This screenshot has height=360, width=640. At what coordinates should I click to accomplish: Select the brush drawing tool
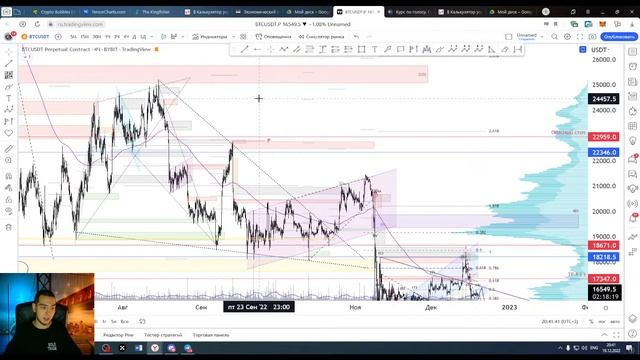pyautogui.click(x=9, y=87)
